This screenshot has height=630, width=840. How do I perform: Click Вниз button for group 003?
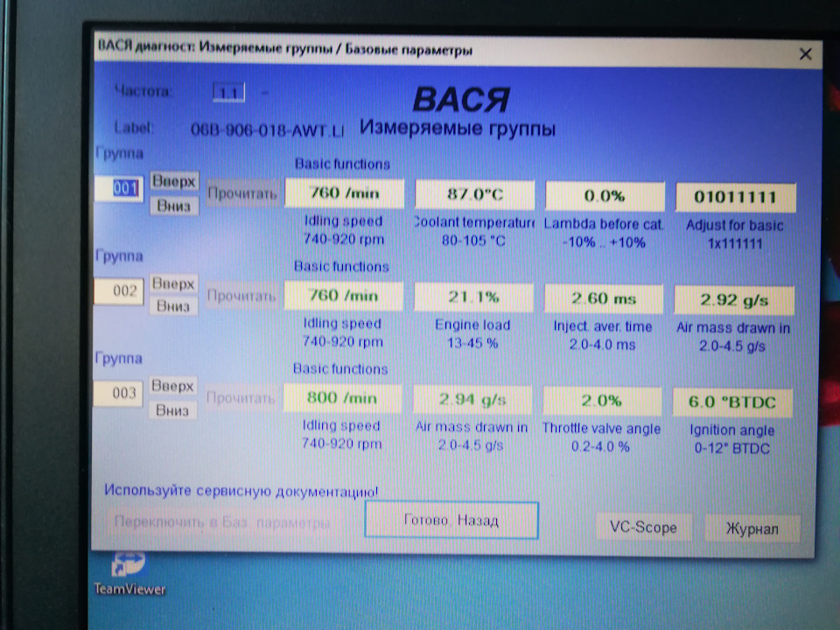tap(172, 410)
